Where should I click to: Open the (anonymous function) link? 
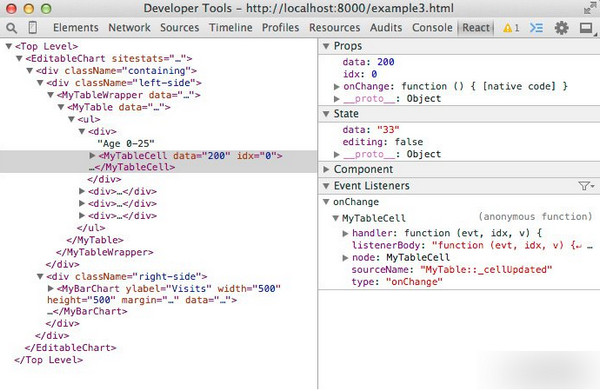point(535,217)
